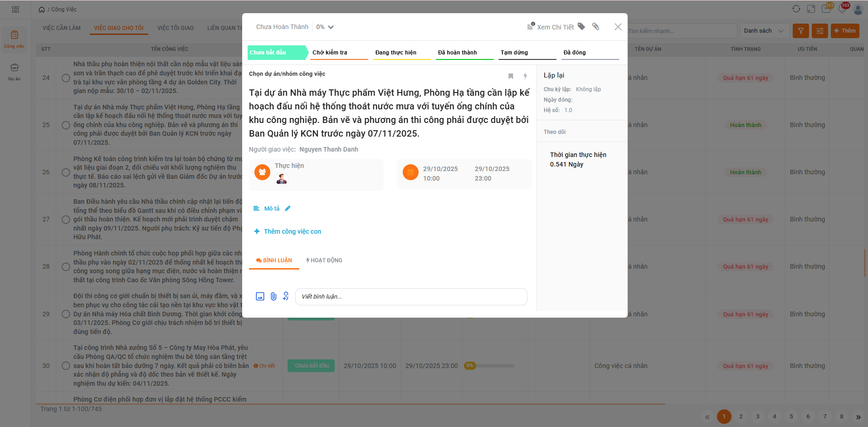Open the notification bell icon
This screenshot has width=868, height=427.
click(x=842, y=9)
